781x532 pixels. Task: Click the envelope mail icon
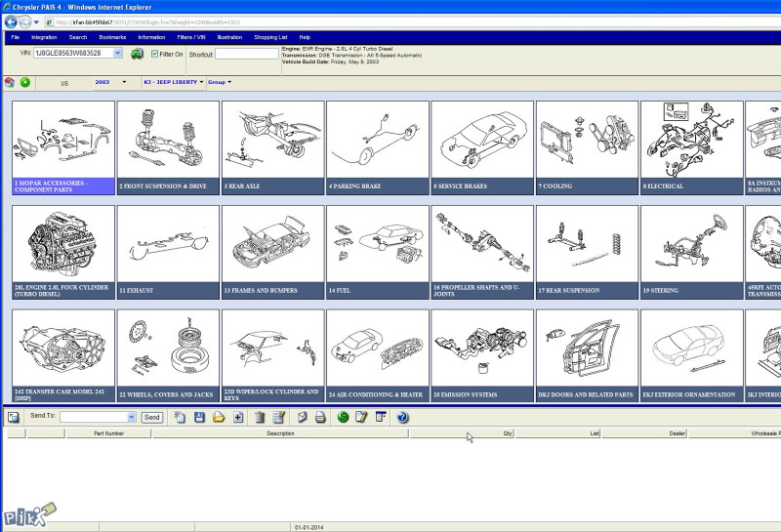click(302, 417)
